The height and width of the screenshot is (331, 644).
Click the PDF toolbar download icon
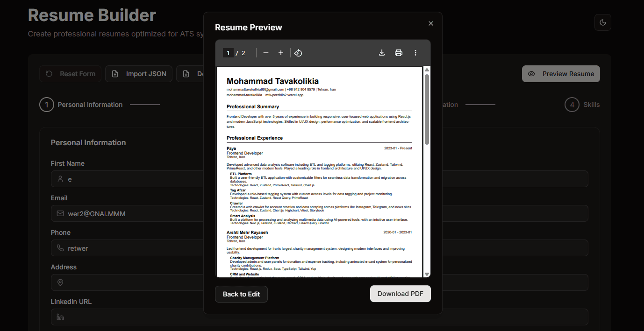(382, 53)
